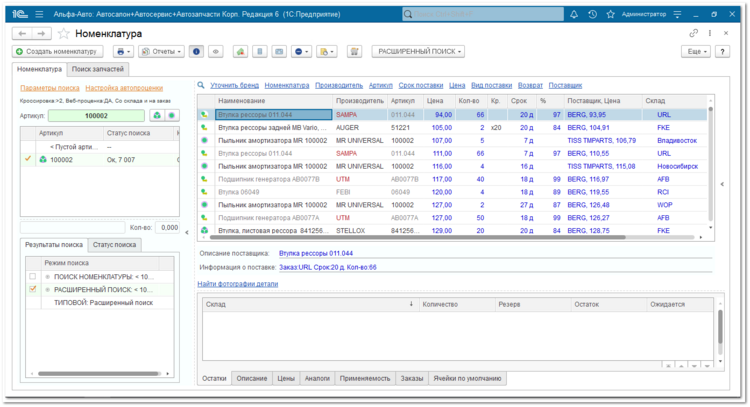This screenshot has height=407, width=750.
Task: Open Ячейки по умолчанию tab
Action: click(467, 378)
